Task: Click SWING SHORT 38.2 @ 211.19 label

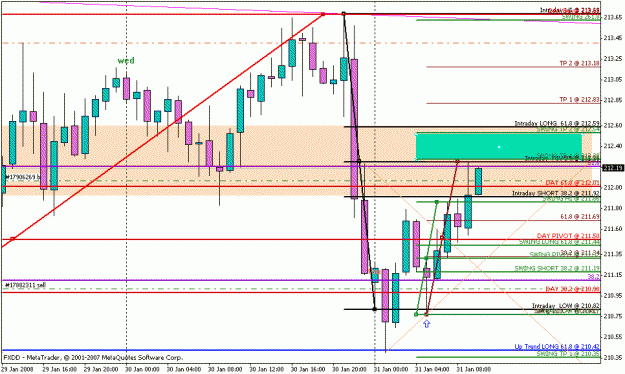Action: pos(557,268)
